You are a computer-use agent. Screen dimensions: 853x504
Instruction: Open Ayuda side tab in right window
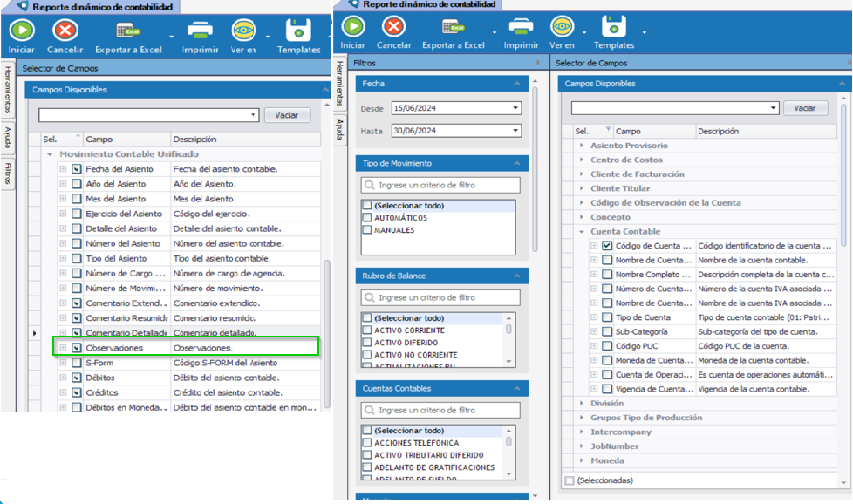coord(339,129)
